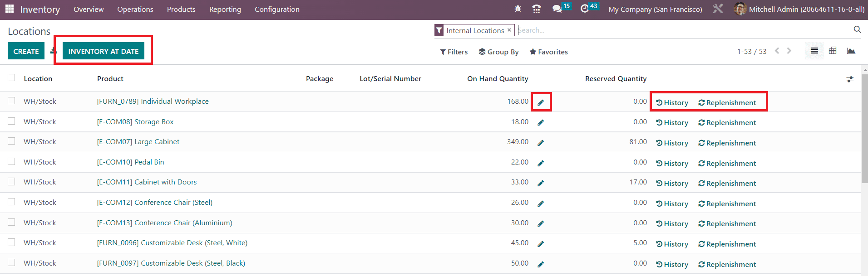Edit quantity pencil for Storage Box
The width and height of the screenshot is (868, 276).
(x=541, y=123)
